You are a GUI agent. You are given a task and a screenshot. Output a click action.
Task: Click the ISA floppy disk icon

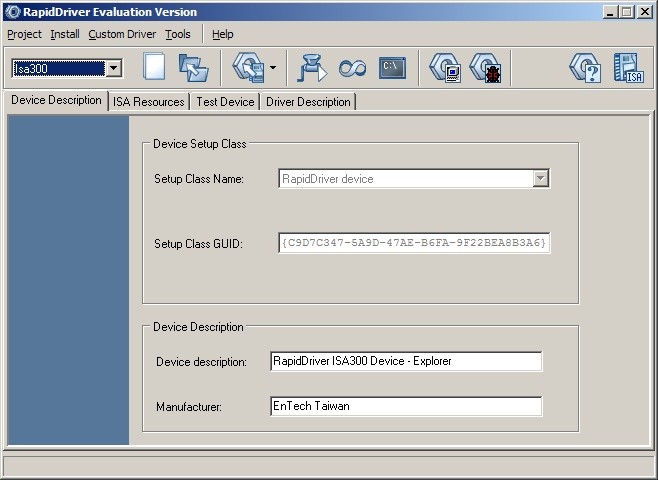[628, 67]
